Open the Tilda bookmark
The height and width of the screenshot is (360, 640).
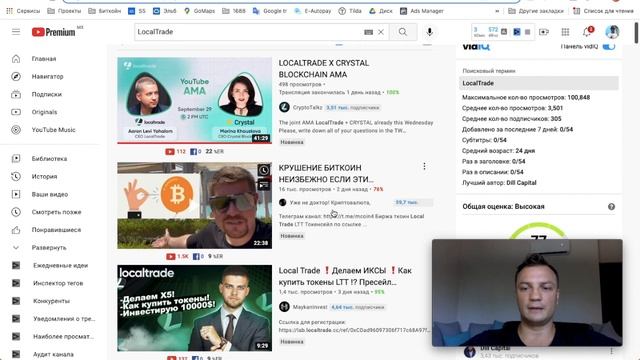click(350, 11)
